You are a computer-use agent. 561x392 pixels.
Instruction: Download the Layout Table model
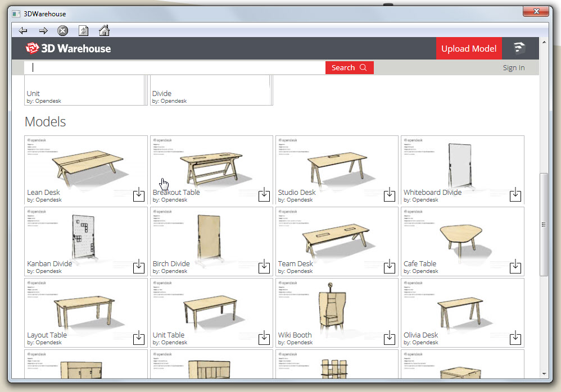point(139,338)
